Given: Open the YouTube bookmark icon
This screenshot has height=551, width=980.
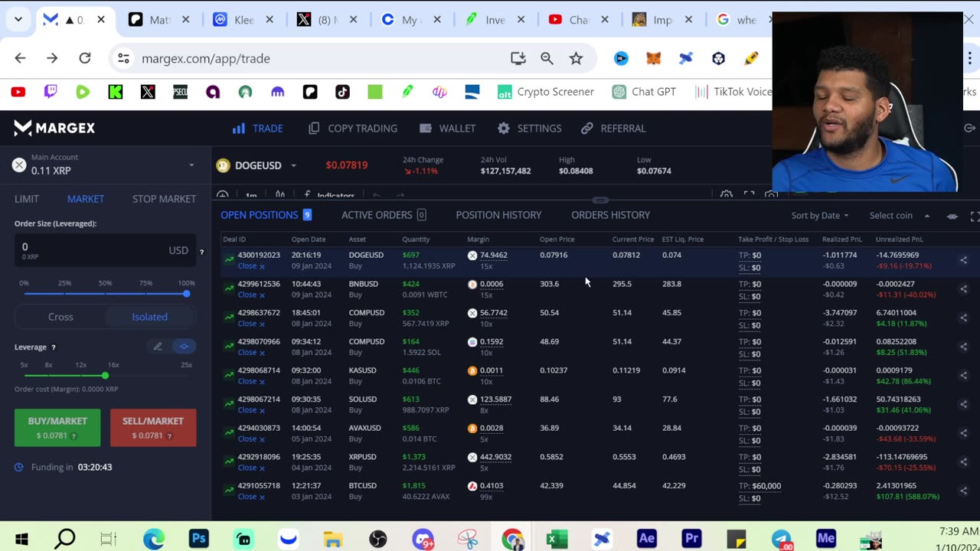Looking at the screenshot, I should pyautogui.click(x=18, y=92).
